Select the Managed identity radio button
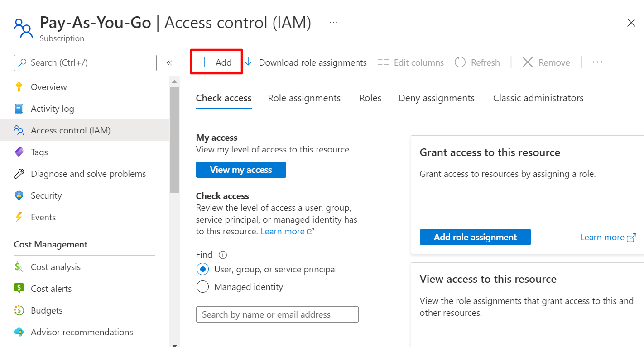644x347 pixels. pyautogui.click(x=202, y=287)
